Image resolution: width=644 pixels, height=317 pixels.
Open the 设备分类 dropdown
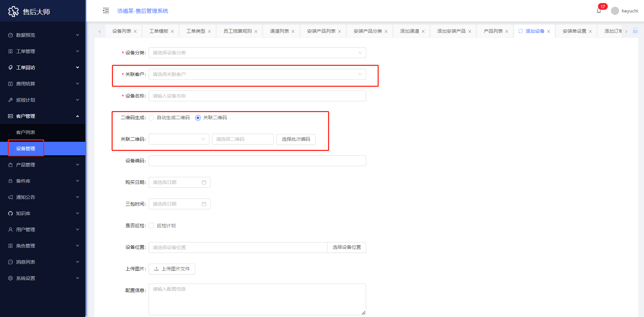(257, 53)
